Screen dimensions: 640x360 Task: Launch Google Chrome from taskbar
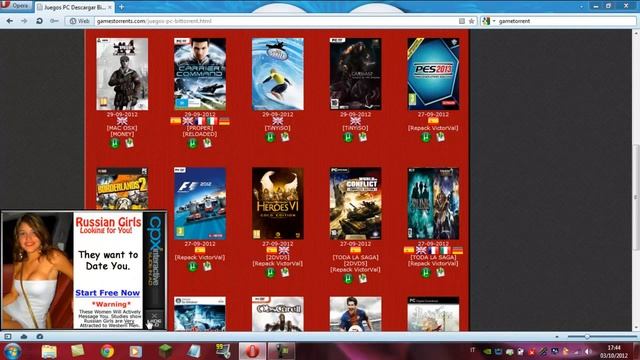[x=107, y=351]
